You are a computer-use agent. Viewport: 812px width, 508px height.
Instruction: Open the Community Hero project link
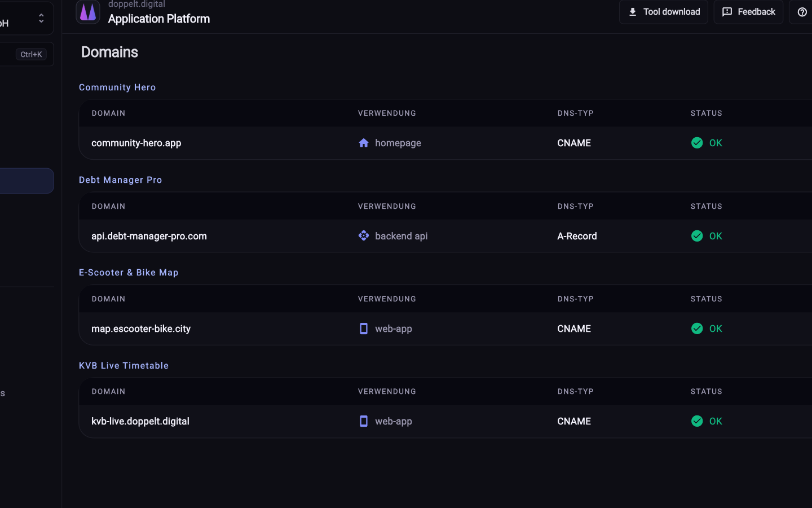click(117, 87)
